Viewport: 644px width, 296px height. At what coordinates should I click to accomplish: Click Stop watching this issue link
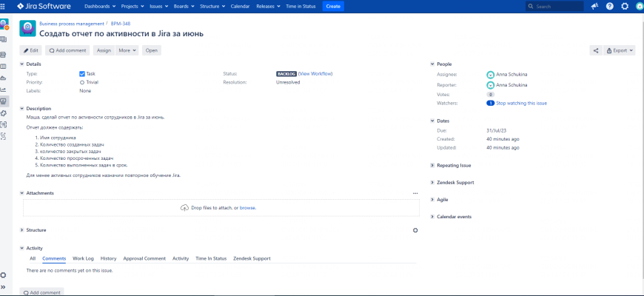[x=521, y=103]
